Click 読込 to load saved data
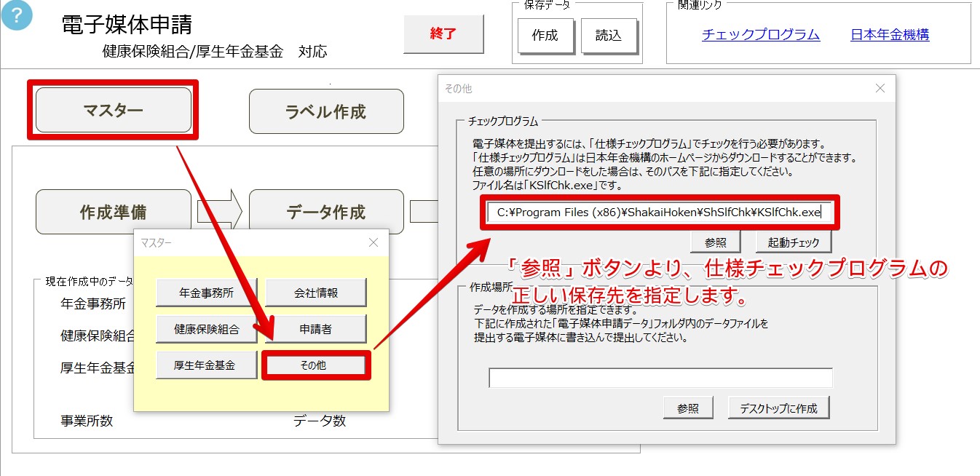 click(x=609, y=35)
